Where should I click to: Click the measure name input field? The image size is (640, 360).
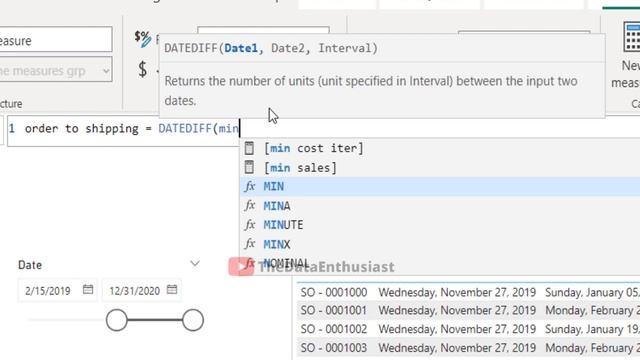pos(56,40)
